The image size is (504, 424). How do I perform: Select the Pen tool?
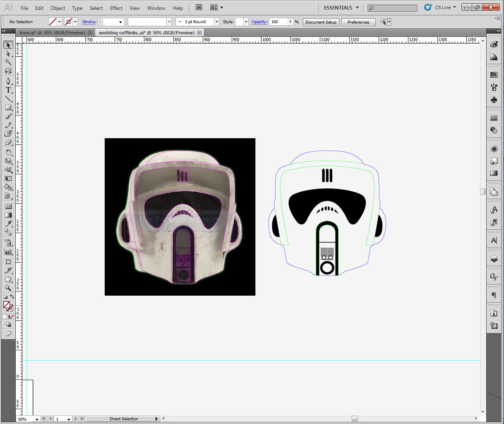[8, 81]
